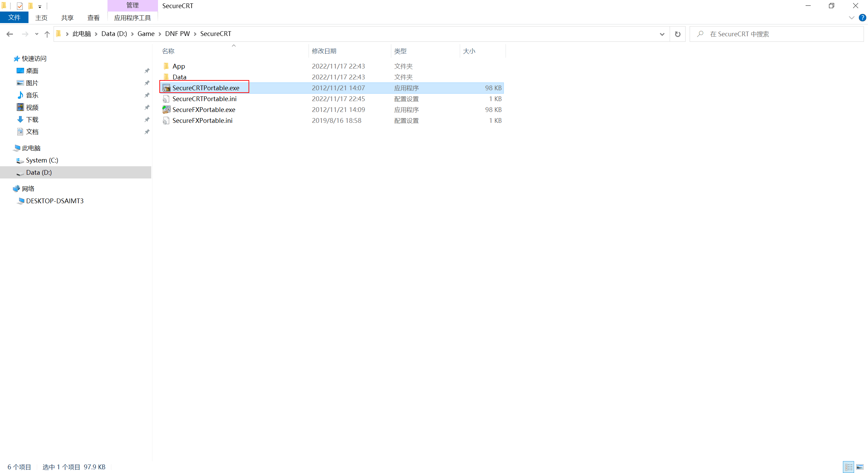Select the SecureCRTPortable.ini file icon
The height and width of the screenshot is (473, 868).
166,99
